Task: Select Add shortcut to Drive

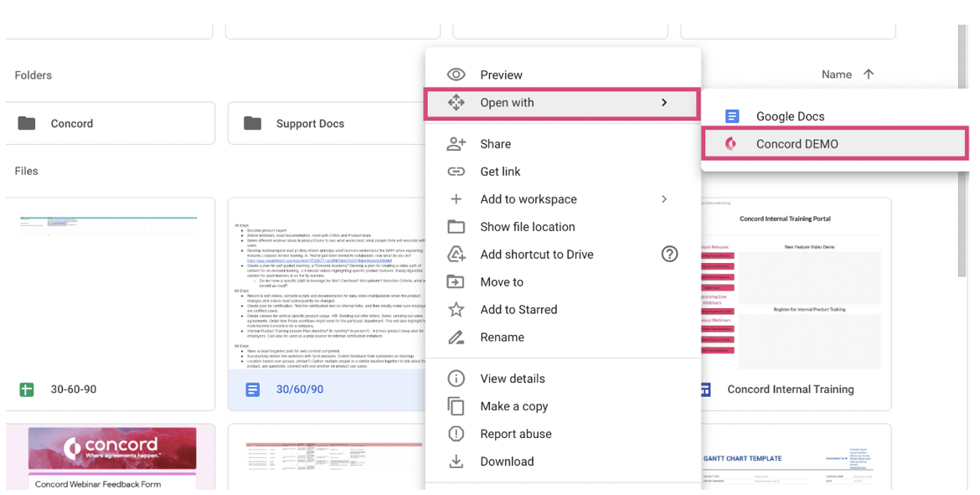Action: click(x=563, y=254)
